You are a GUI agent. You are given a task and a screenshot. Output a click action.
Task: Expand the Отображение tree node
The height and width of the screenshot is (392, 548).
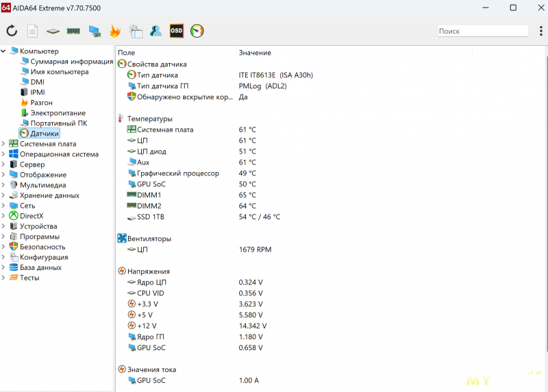[x=3, y=175]
